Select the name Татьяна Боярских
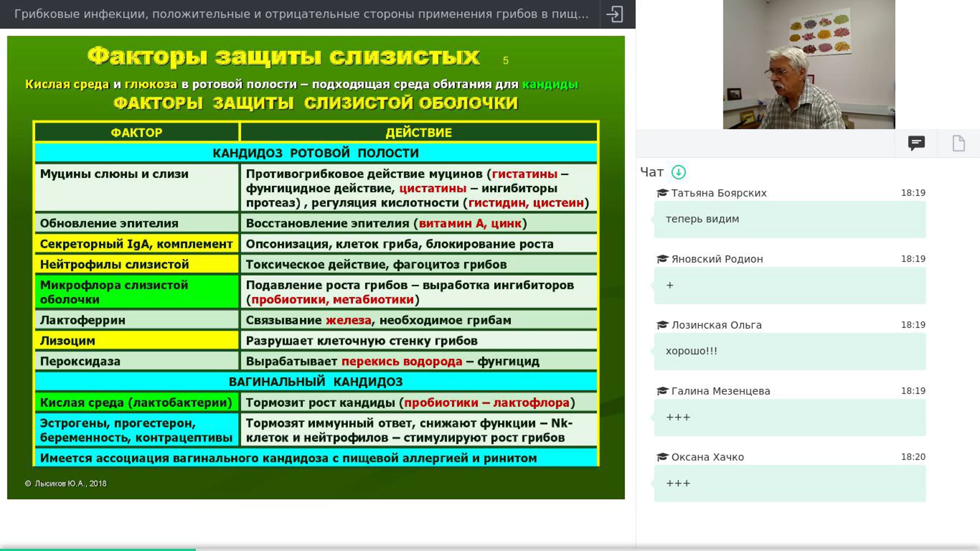The image size is (980, 551). pos(719,193)
